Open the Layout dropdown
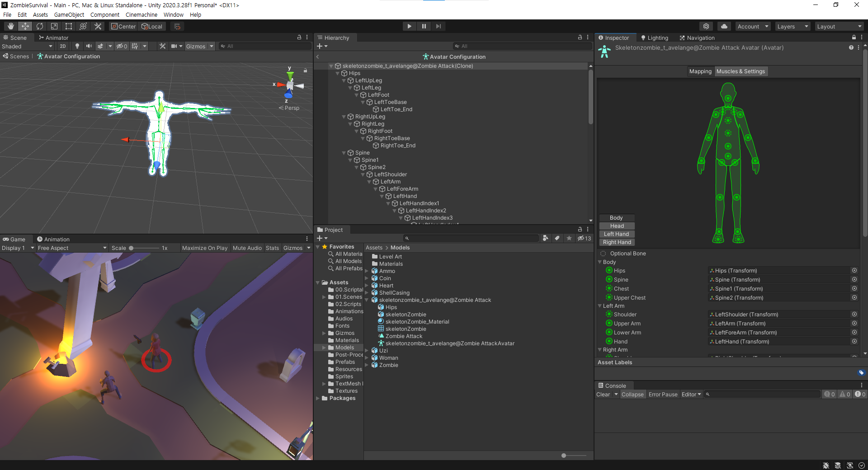 pos(839,26)
